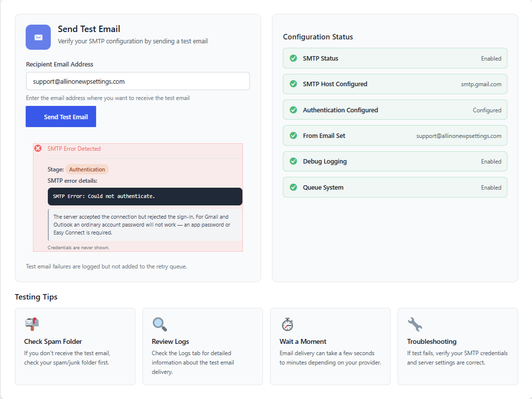Viewport: 532px width, 399px height.
Task: Click the green check icon for SMTP Status
Action: [294, 58]
